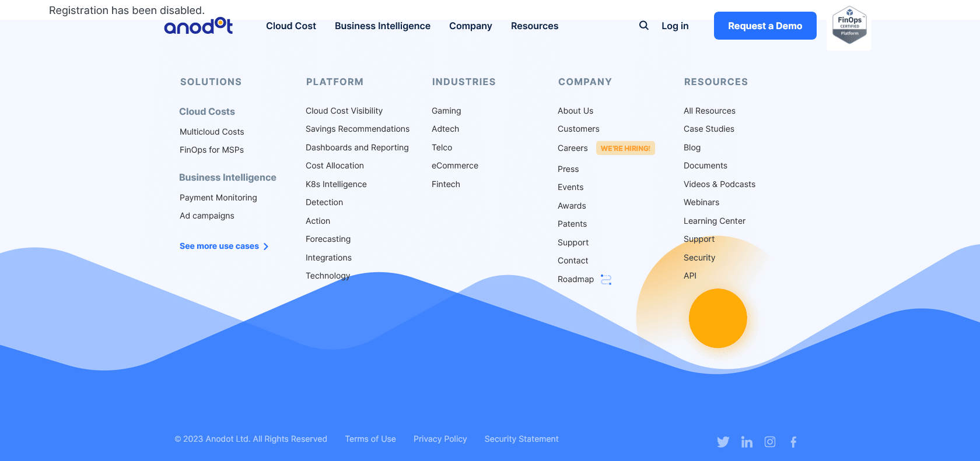This screenshot has width=980, height=461.
Task: Open the Adtech industry link
Action: 445,129
